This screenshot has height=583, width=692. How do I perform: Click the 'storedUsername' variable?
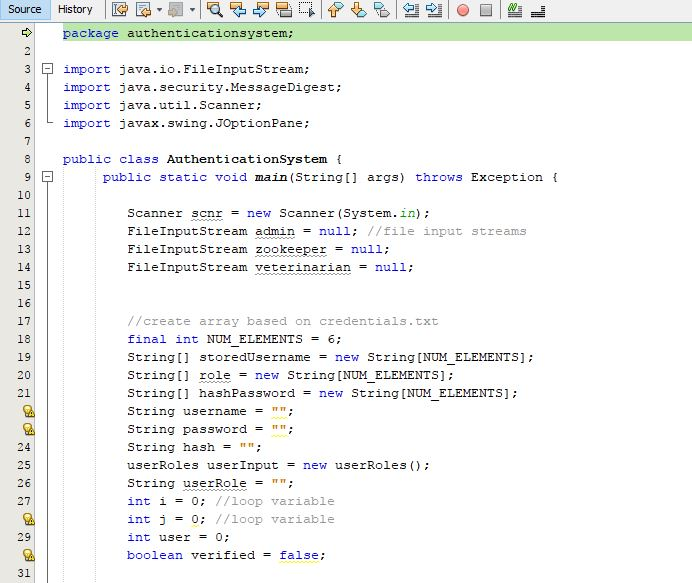click(255, 357)
